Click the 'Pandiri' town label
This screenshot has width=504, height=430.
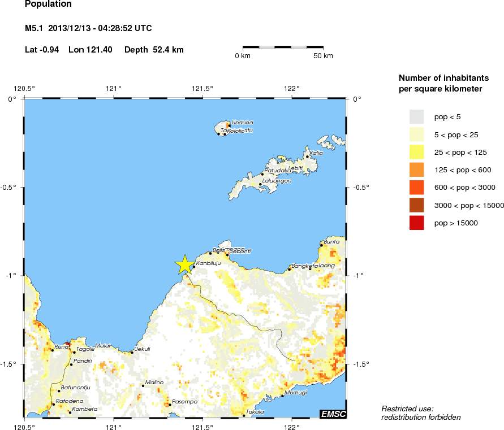tap(83, 361)
